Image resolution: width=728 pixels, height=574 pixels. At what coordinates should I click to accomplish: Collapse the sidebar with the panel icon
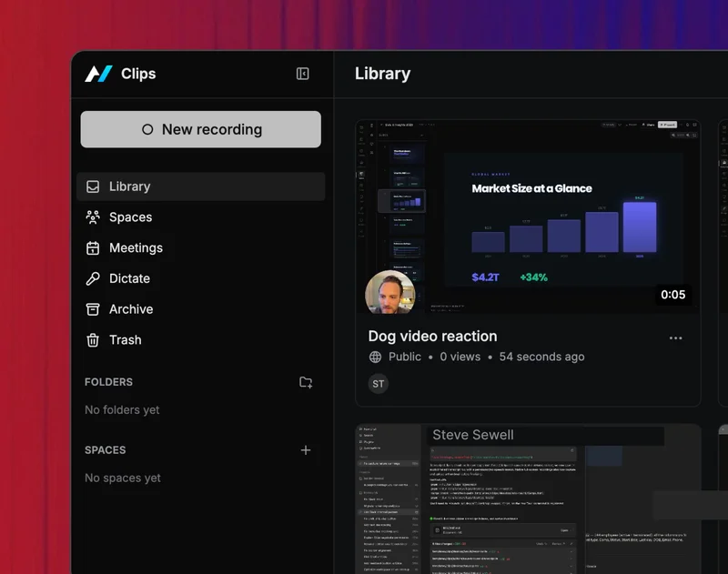click(x=303, y=74)
